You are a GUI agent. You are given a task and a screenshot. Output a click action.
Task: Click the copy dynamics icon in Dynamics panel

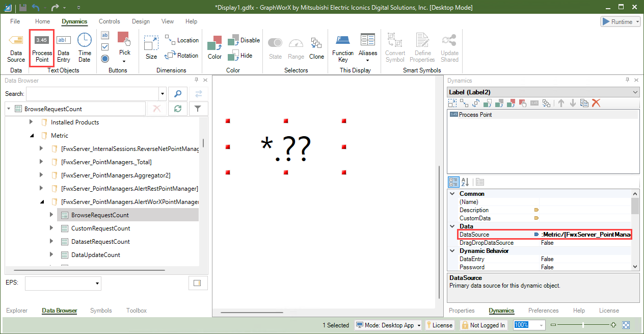[584, 103]
